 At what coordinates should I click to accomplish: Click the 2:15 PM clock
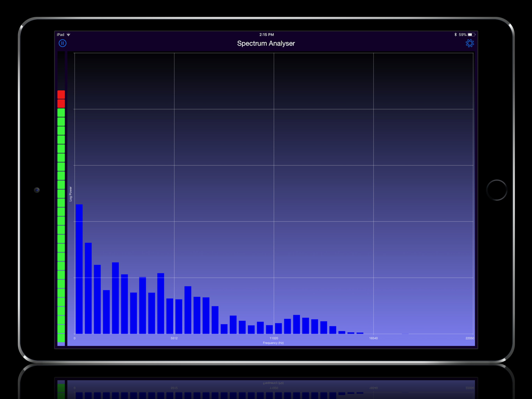(x=266, y=35)
